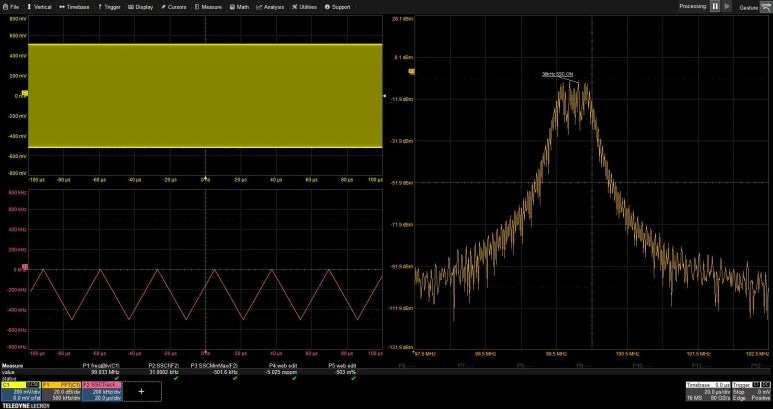Open the Trigger menu
The image size is (773, 409).
[109, 7]
